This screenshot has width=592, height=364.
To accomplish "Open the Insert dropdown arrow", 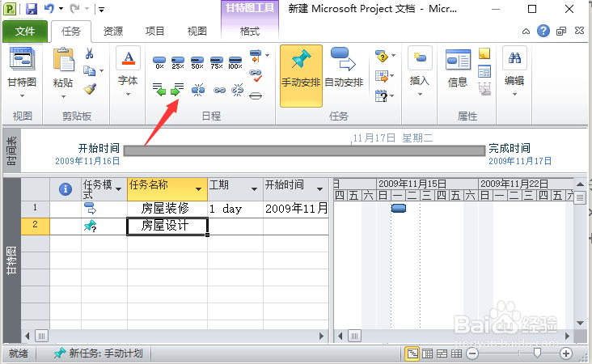I will pos(421,95).
